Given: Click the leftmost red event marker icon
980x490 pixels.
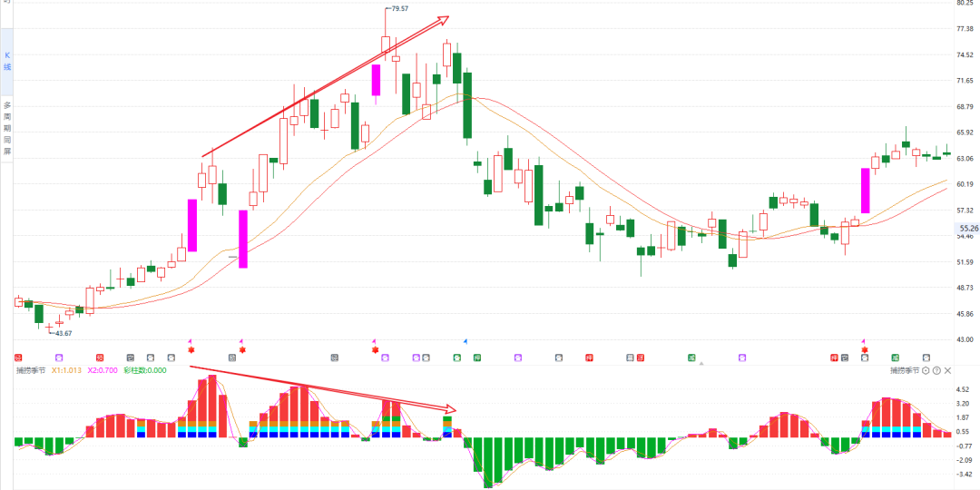Looking at the screenshot, I should pyautogui.click(x=18, y=358).
